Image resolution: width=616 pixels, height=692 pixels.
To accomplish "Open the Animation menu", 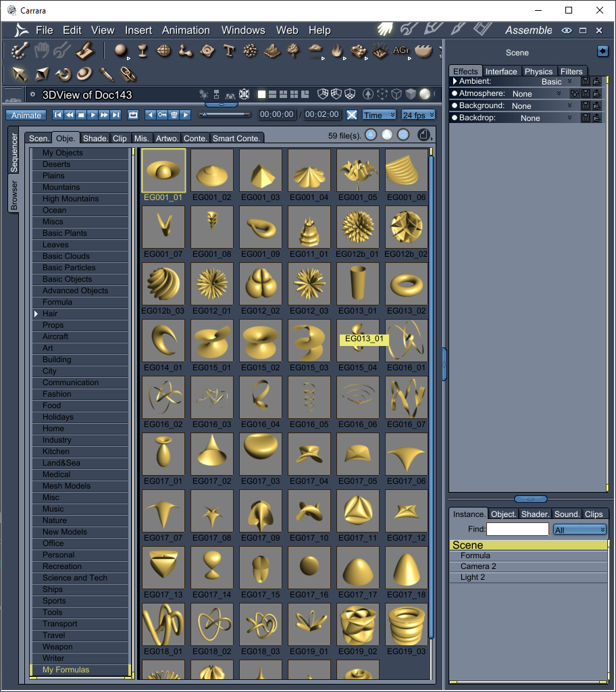I will (186, 30).
